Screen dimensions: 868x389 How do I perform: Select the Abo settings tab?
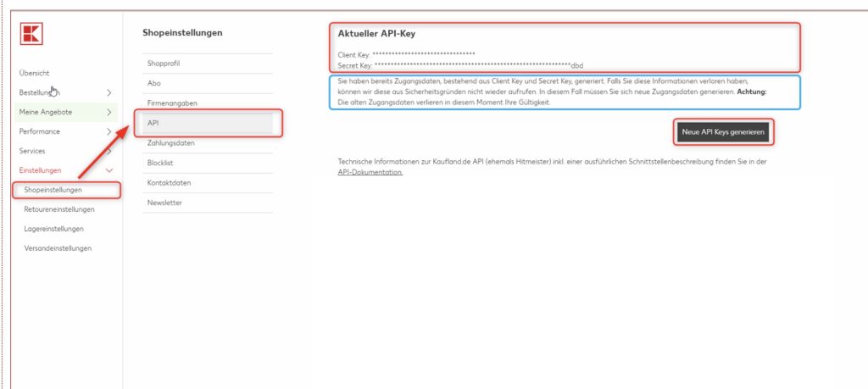coord(208,84)
